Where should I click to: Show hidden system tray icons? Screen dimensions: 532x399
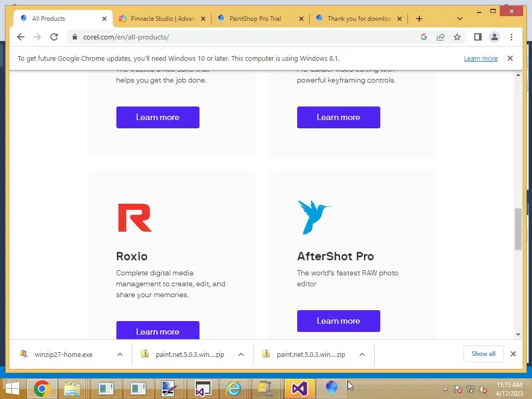(445, 389)
